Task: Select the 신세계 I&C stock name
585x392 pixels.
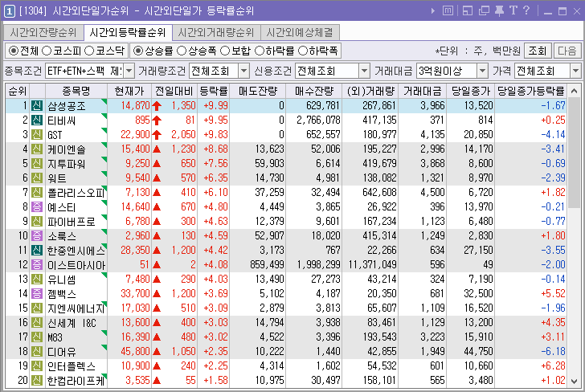Action: [x=72, y=323]
